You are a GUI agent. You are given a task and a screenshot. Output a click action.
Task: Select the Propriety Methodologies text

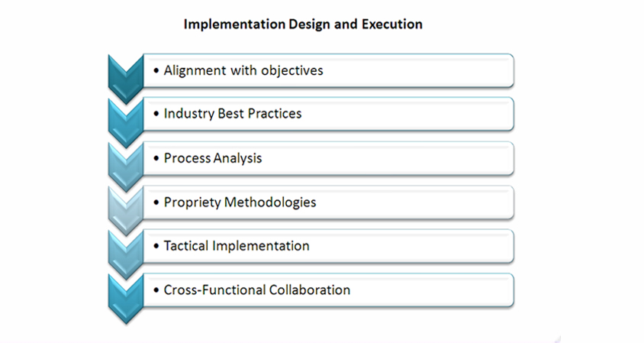pyautogui.click(x=240, y=202)
